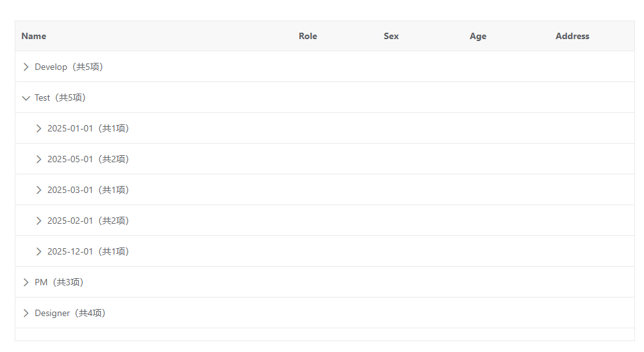Click the Address column header
644x352 pixels.
[x=572, y=36]
